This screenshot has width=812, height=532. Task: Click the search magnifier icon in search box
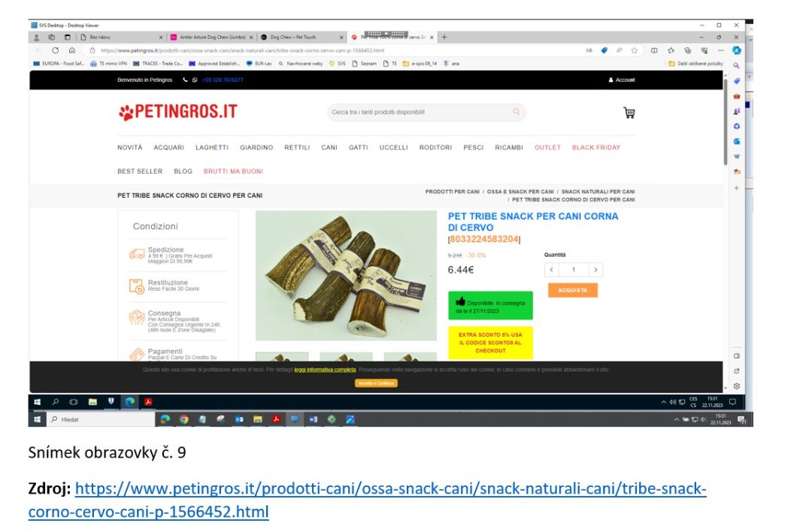coord(516,112)
